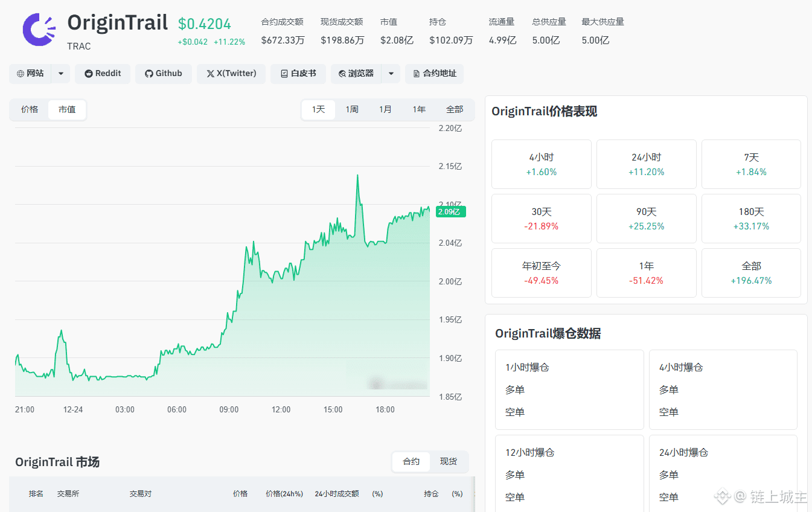Click the 7天 +1.84% performance card
The width and height of the screenshot is (812, 512).
pos(751,164)
